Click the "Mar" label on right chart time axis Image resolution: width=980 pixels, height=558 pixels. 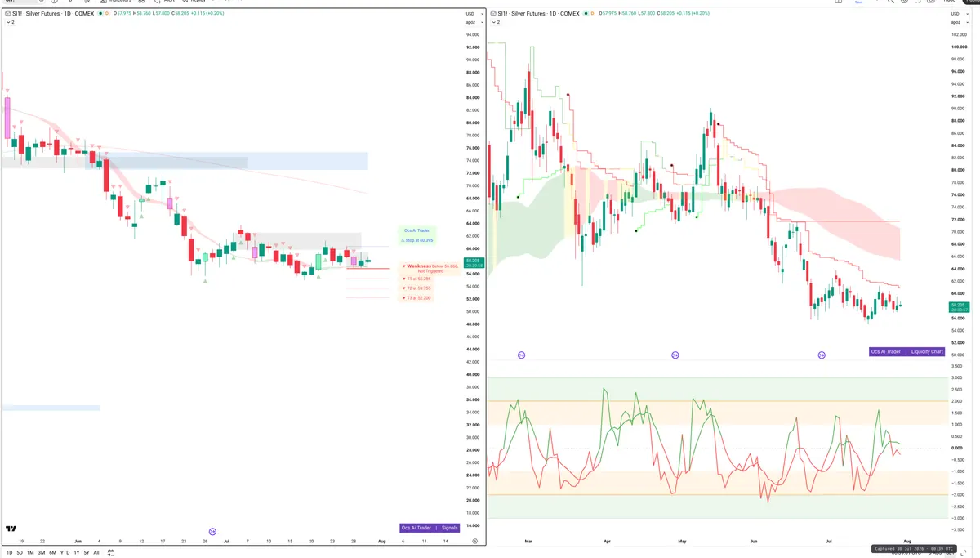[528, 541]
